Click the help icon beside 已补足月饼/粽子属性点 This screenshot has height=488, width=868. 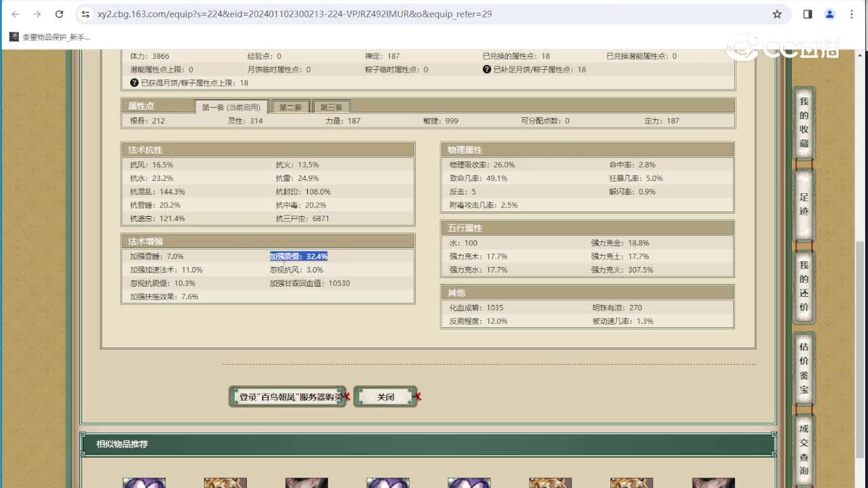[486, 69]
